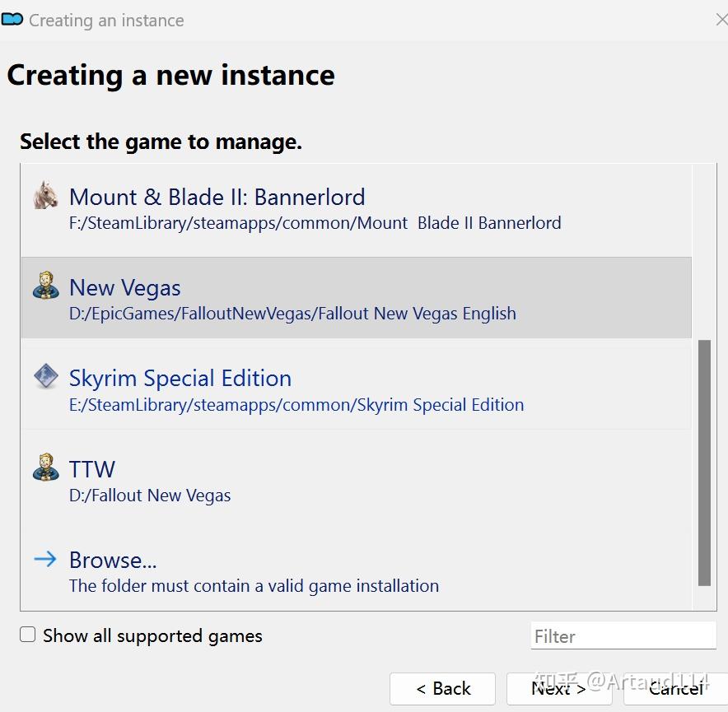This screenshot has height=712, width=728.
Task: Select the New Vegas game entry
Action: click(356, 298)
